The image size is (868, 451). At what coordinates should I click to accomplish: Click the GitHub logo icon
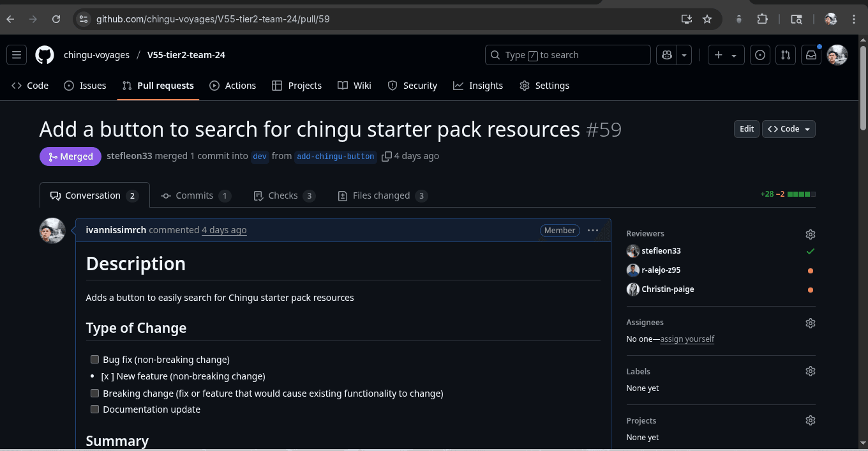(x=45, y=55)
